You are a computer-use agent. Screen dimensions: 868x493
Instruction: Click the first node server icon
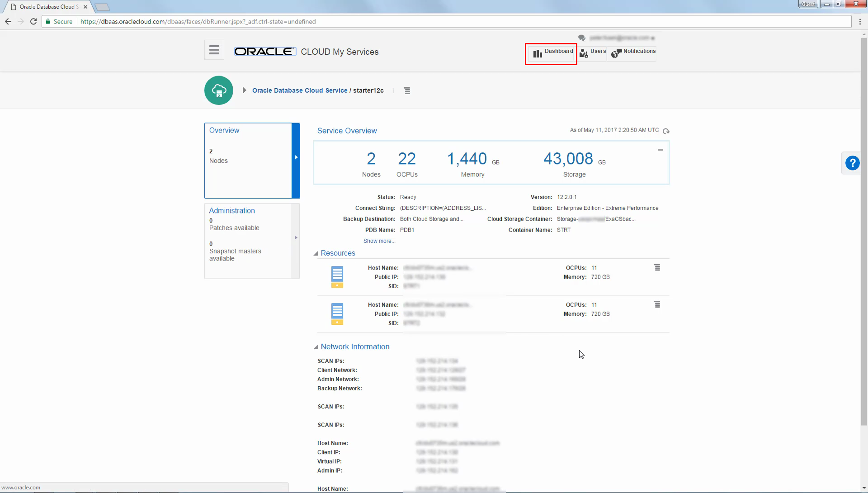(x=337, y=277)
